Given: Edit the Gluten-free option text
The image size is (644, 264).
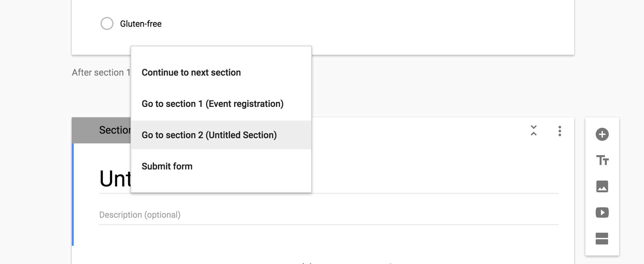Looking at the screenshot, I should [141, 24].
